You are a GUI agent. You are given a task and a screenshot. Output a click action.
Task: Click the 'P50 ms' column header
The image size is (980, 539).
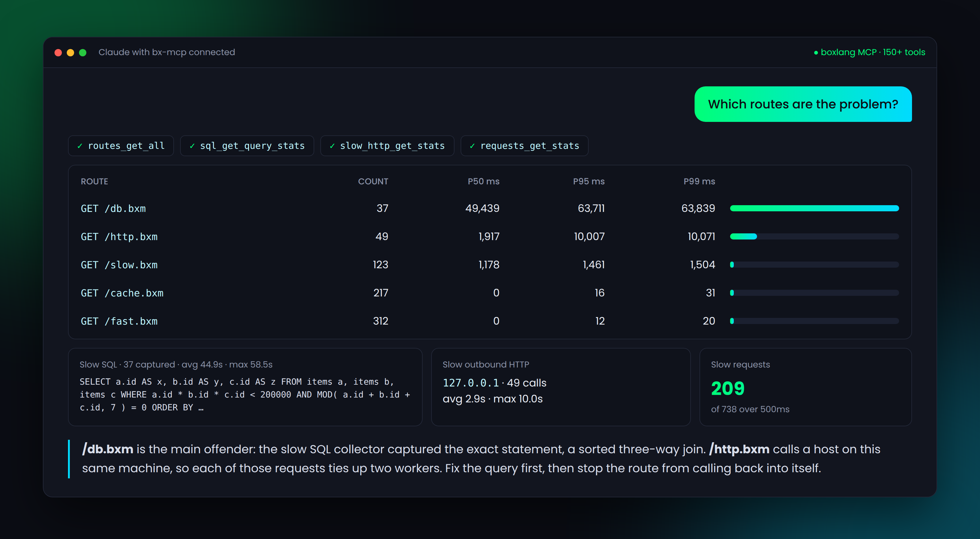click(x=484, y=181)
